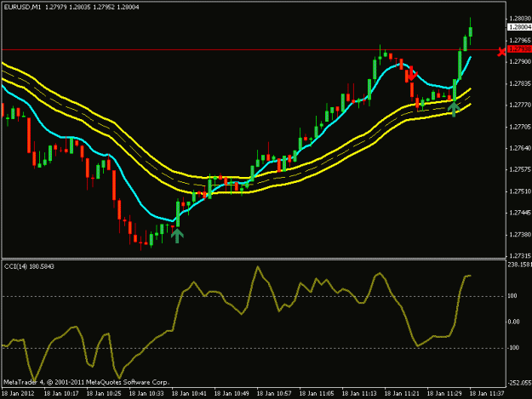
Task: Click the time label 18 Jan 2012
Action: point(19,394)
